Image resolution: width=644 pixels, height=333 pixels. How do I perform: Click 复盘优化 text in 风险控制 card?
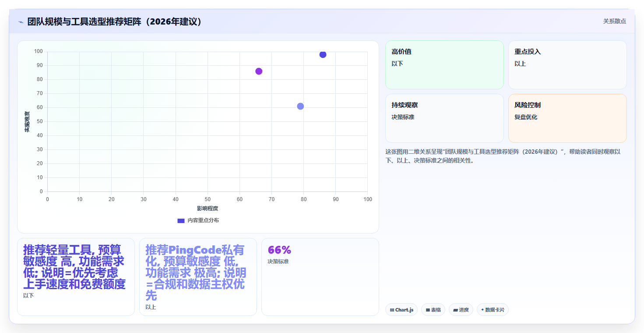tap(526, 117)
